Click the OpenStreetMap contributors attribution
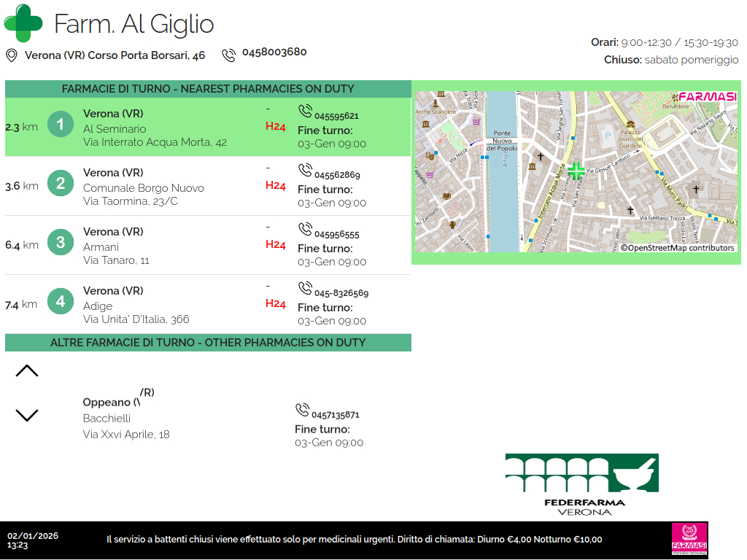This screenshot has width=747, height=560. pos(677,248)
